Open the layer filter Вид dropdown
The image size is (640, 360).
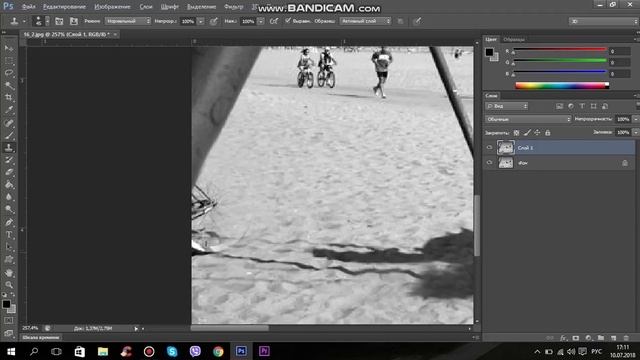pyautogui.click(x=507, y=106)
